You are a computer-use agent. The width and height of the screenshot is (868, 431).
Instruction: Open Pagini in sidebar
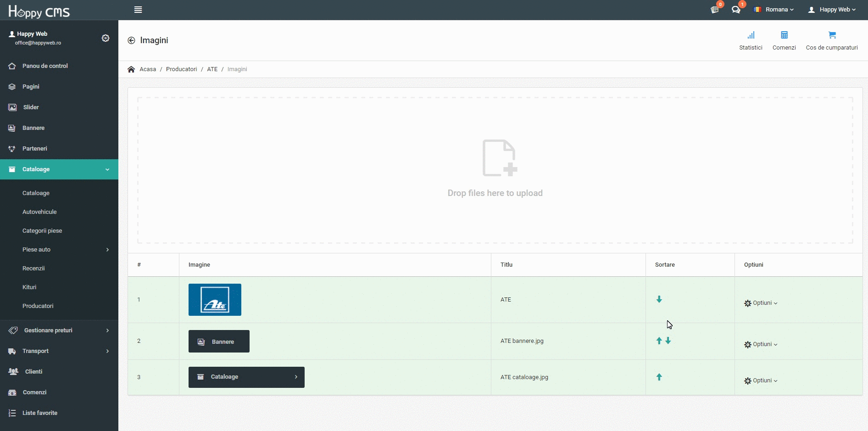tap(59, 87)
